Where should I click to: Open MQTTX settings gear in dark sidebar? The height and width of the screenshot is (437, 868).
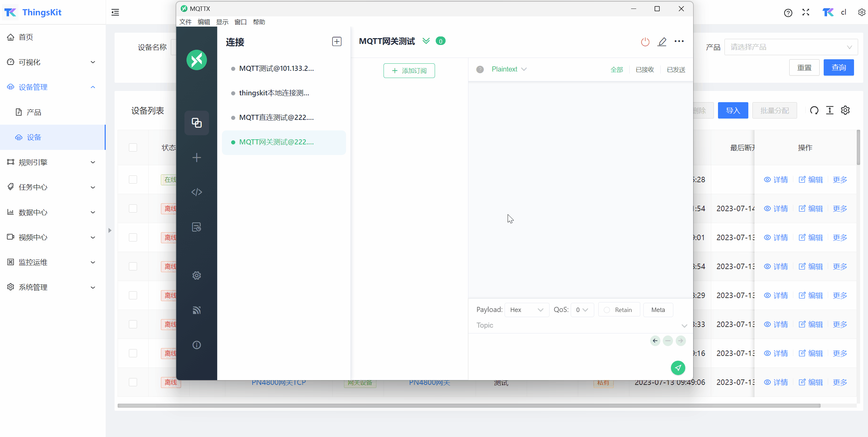point(196,275)
